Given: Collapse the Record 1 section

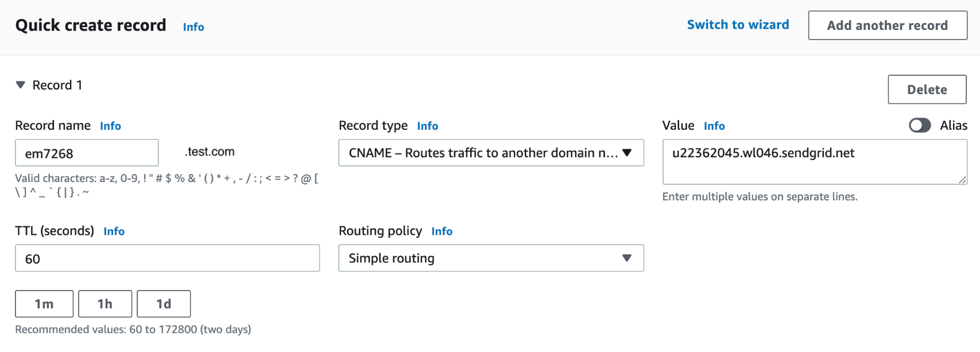Looking at the screenshot, I should coord(21,85).
